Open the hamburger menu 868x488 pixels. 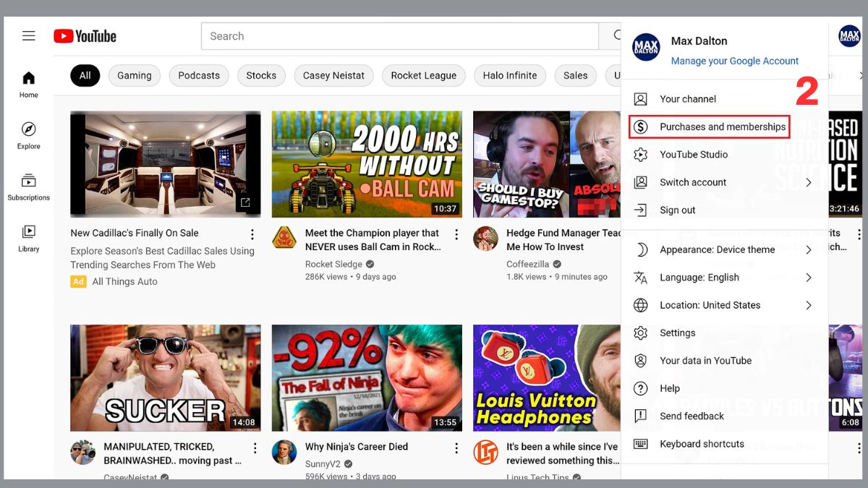pyautogui.click(x=28, y=35)
